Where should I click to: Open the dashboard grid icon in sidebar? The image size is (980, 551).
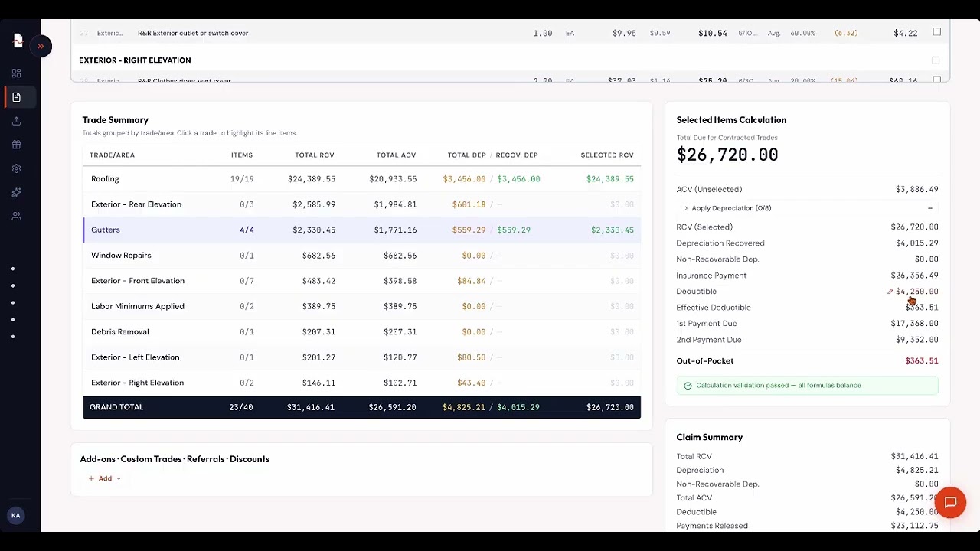[16, 73]
